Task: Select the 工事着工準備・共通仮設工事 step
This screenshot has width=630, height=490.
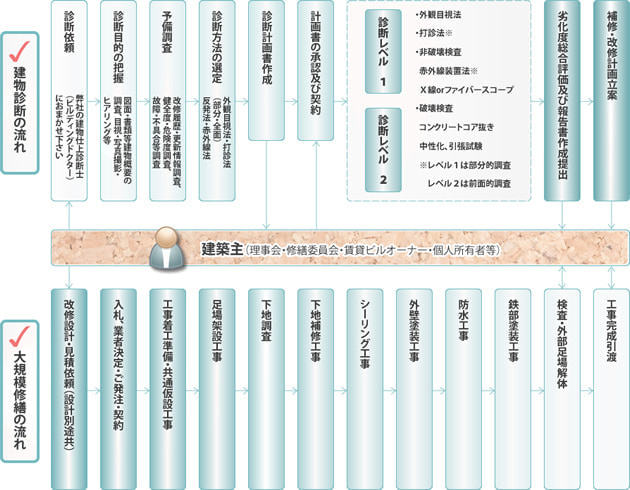Action: [168, 389]
